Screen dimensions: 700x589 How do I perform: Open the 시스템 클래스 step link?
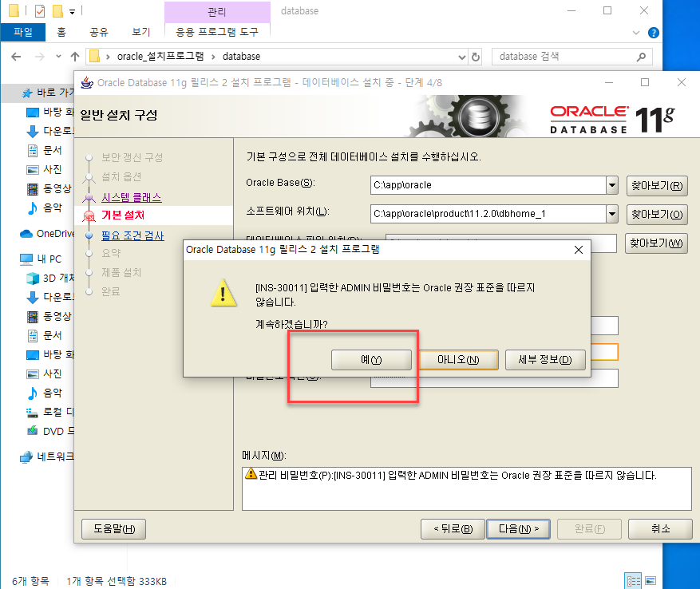(131, 197)
